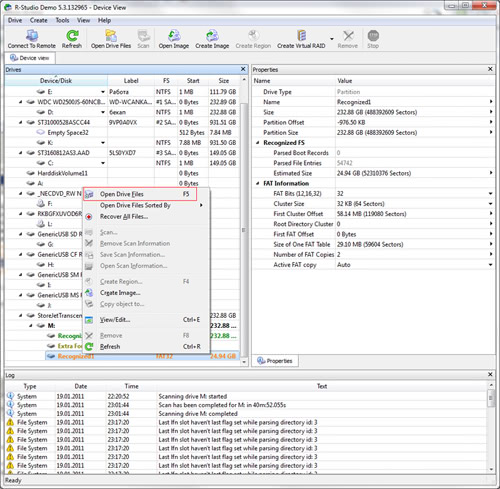Select the HarddiskVolume11 row
The height and width of the screenshot is (489, 500).
[122, 173]
